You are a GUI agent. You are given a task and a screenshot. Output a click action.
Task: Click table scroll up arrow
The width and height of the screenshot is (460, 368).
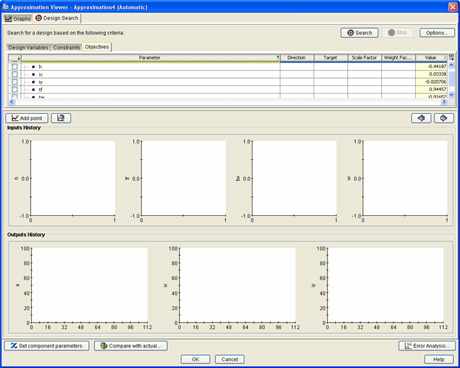click(452, 65)
